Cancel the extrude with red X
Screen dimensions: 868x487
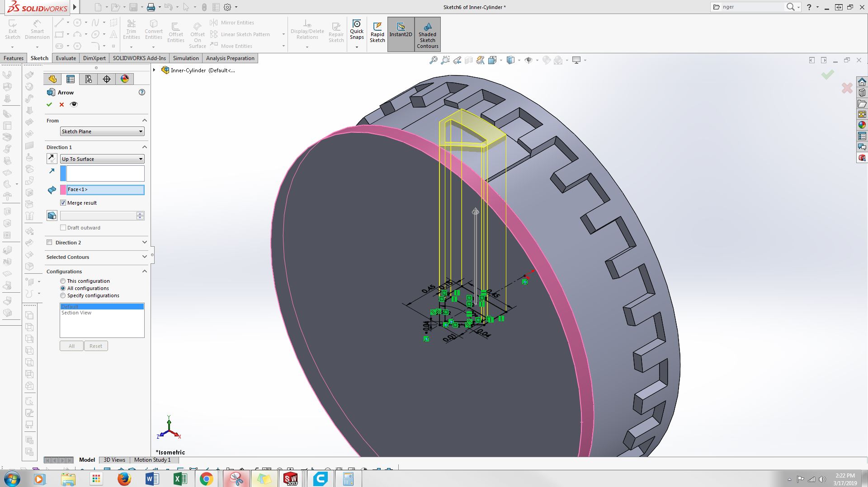[x=62, y=104]
